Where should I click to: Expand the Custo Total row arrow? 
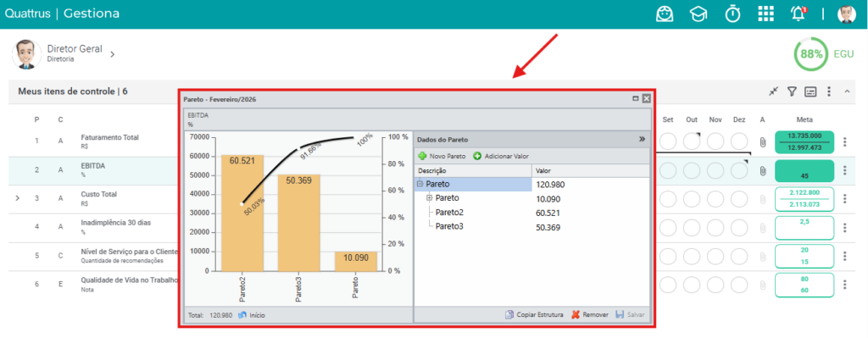[x=17, y=197]
